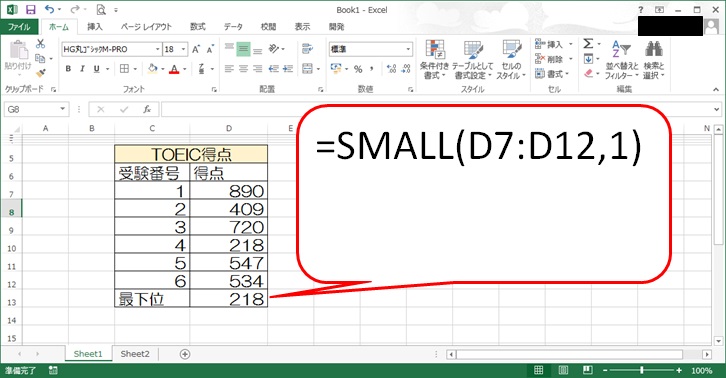Image resolution: width=726 pixels, height=378 pixels.
Task: Open Conditional Formatting (条件付き書式)
Action: click(434, 59)
